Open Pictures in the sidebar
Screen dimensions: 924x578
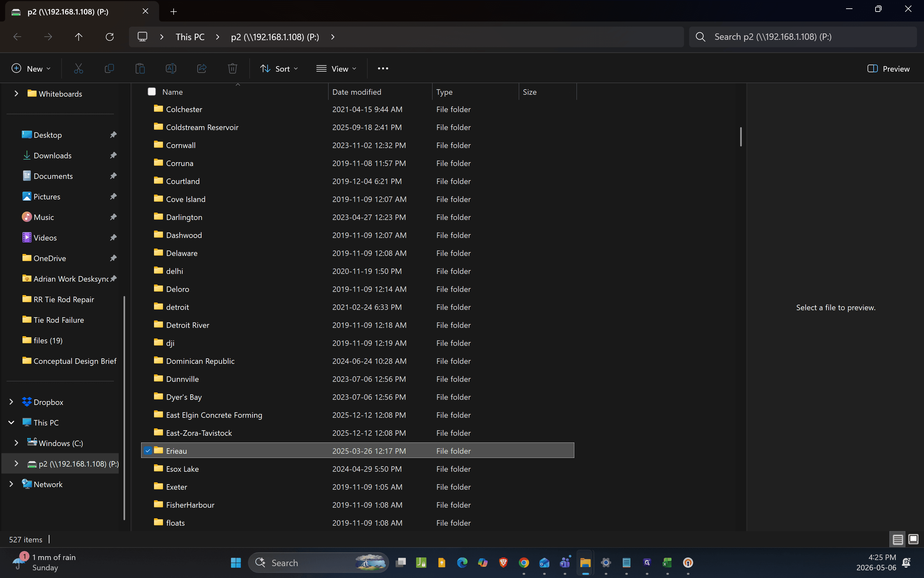point(47,197)
